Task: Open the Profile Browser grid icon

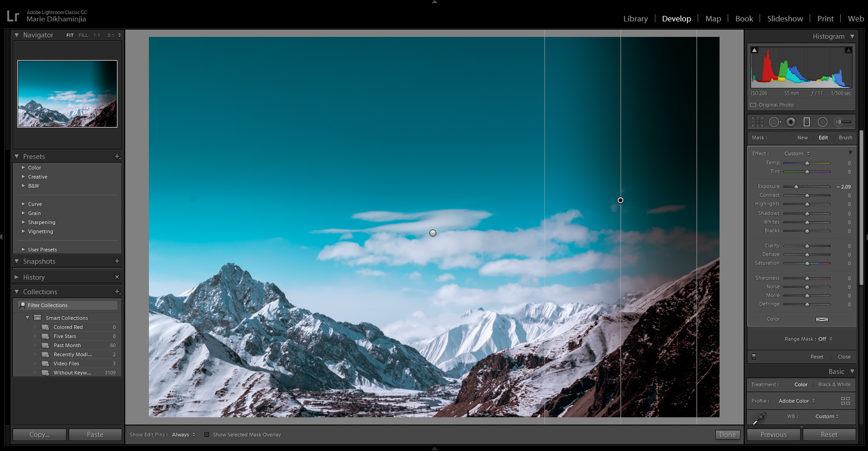Action: click(x=845, y=401)
